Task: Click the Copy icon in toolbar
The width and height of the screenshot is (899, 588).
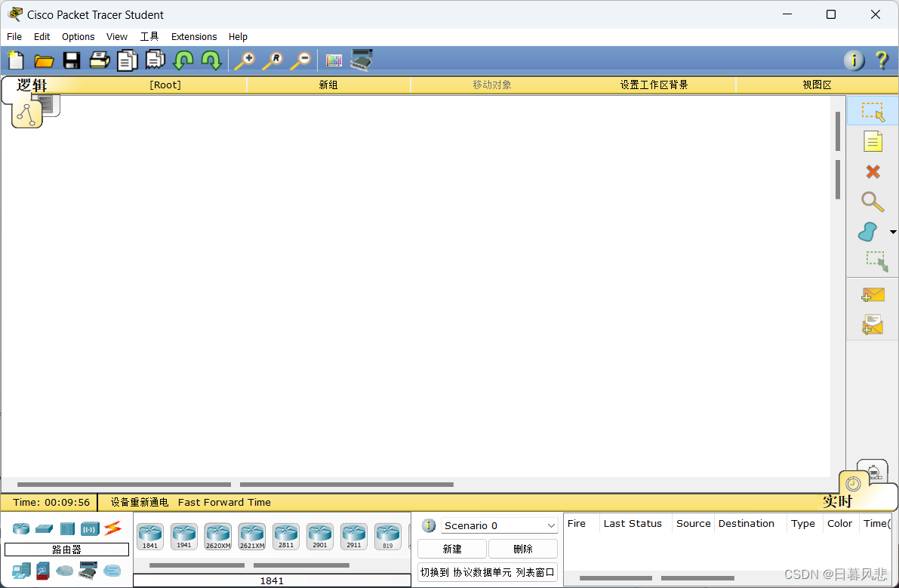Action: 128,60
